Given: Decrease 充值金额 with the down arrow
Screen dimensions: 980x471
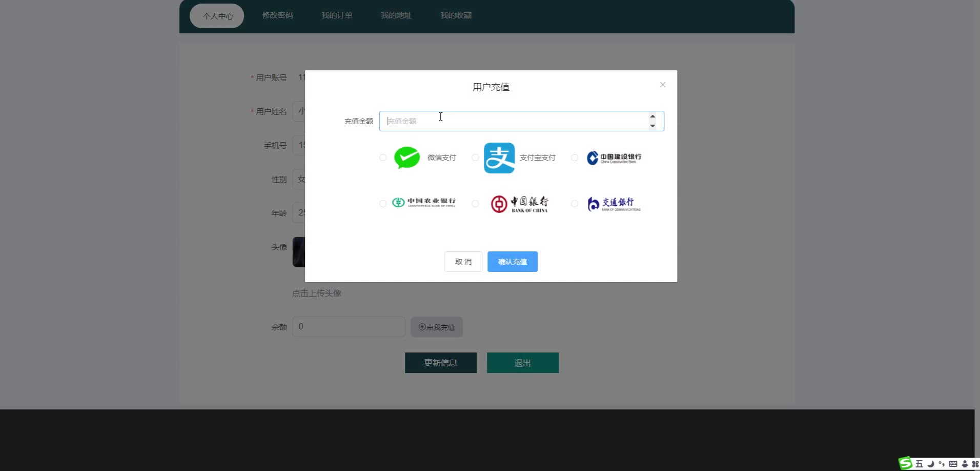Looking at the screenshot, I should (x=652, y=126).
